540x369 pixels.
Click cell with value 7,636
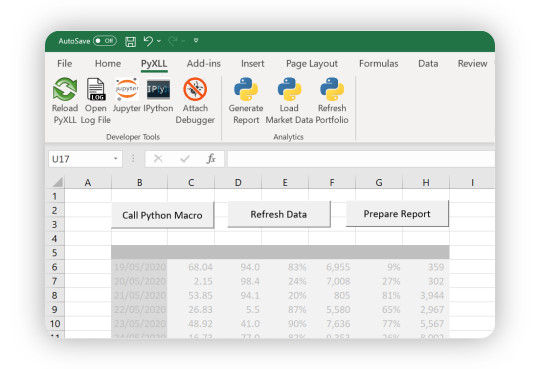(x=332, y=324)
